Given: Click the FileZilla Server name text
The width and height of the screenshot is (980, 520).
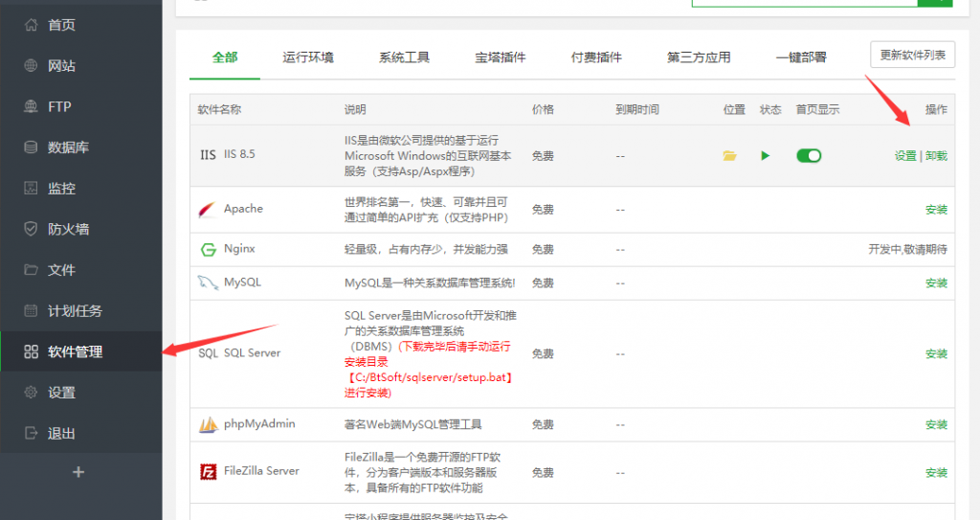Looking at the screenshot, I should [261, 470].
